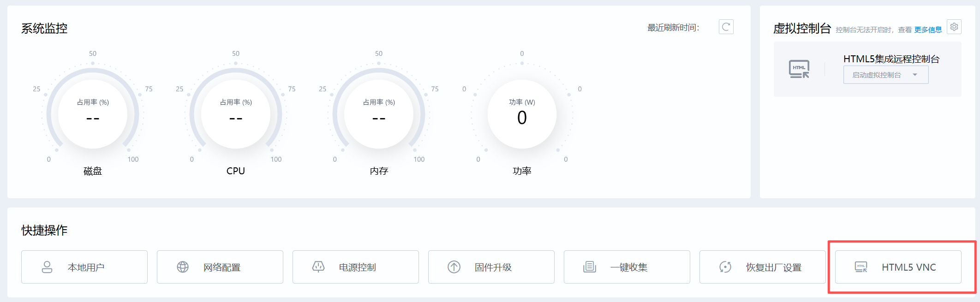This screenshot has height=302, width=980.
Task: Click the CPU usage gauge
Action: (236, 114)
